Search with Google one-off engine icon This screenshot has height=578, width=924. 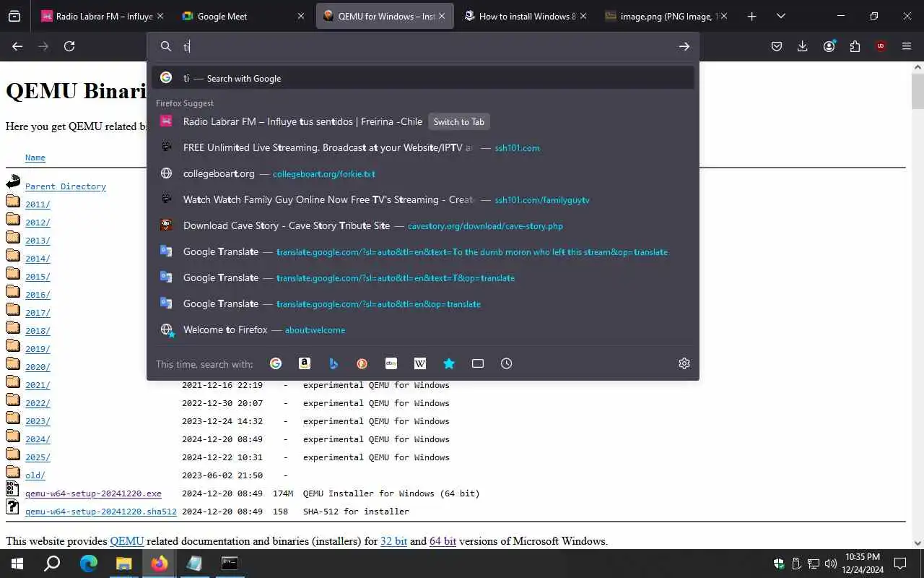pos(276,363)
